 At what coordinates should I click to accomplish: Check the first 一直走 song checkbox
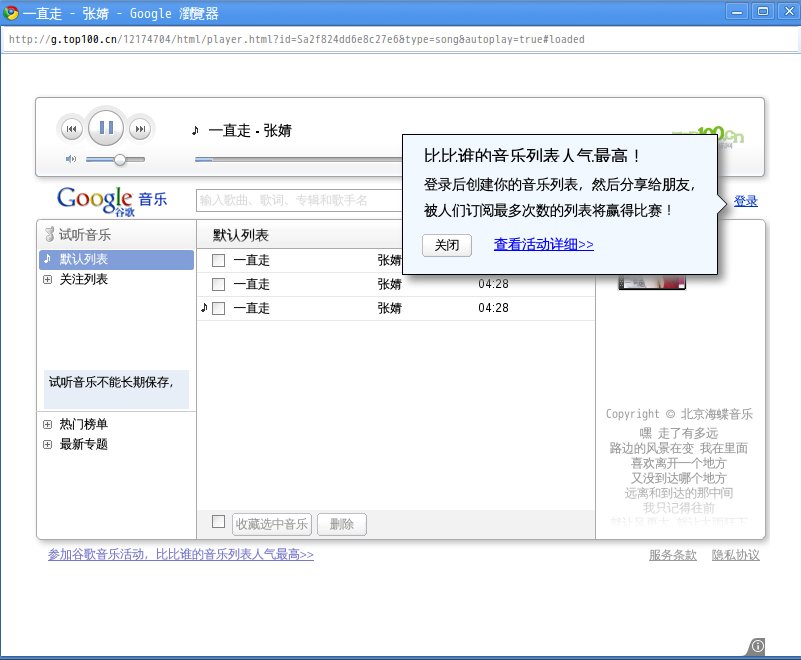pyautogui.click(x=219, y=261)
